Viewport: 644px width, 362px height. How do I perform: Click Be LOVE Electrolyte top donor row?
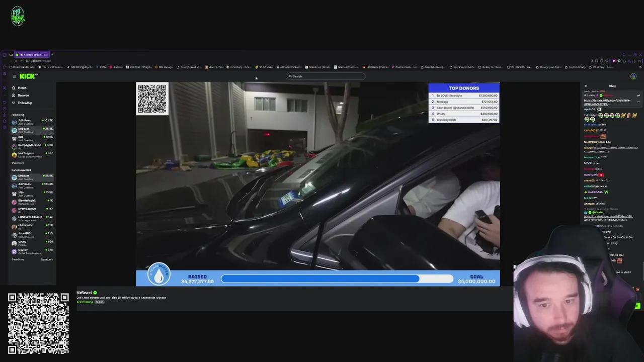(x=464, y=96)
